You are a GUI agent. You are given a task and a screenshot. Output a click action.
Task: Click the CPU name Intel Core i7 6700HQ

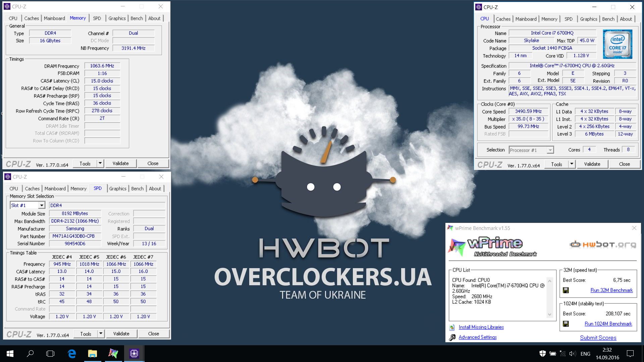click(x=552, y=33)
